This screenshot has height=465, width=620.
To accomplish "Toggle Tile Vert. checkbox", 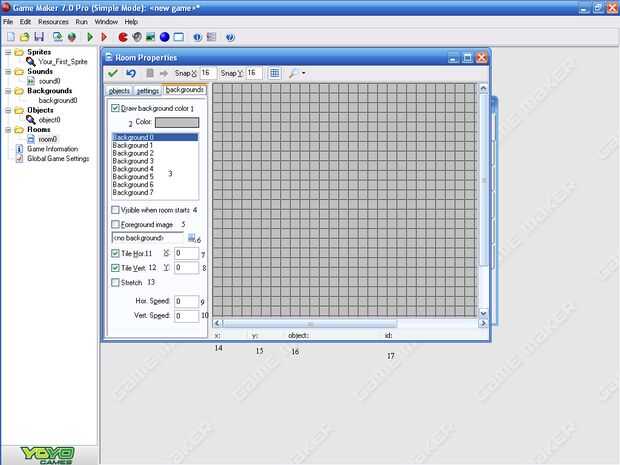I will [115, 268].
